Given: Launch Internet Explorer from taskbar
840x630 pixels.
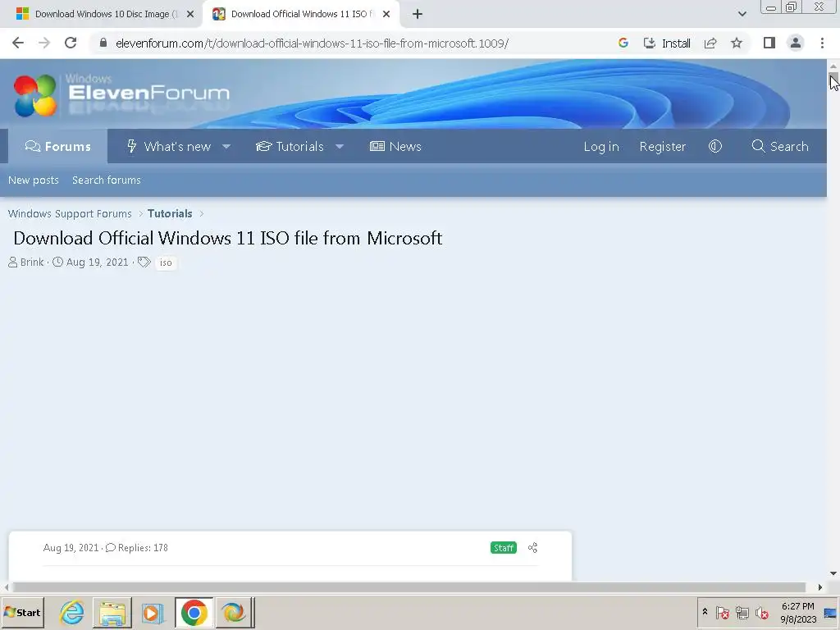Looking at the screenshot, I should (72, 612).
